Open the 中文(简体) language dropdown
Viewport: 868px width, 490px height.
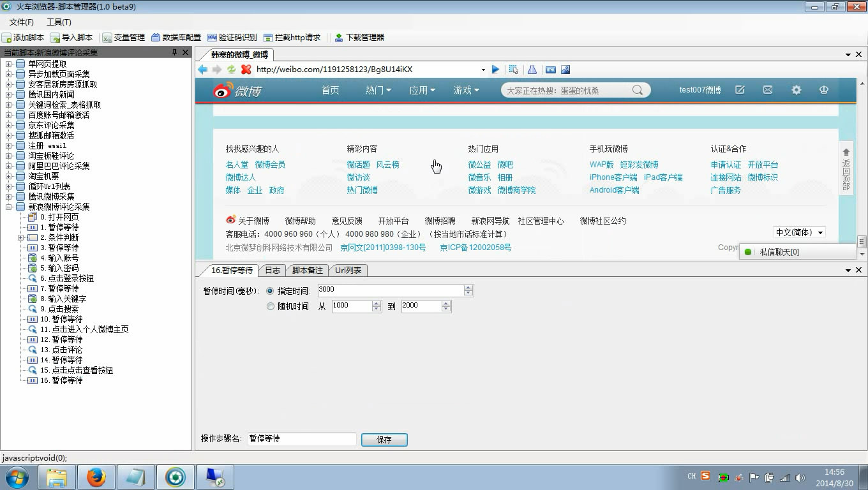799,232
